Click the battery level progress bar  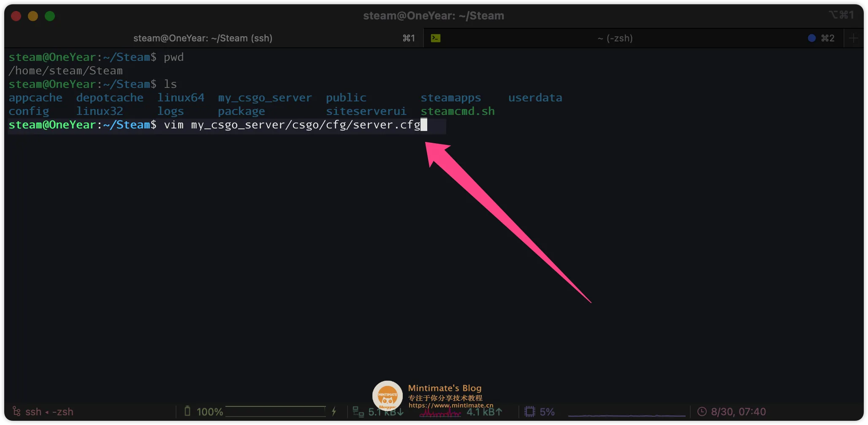coord(275,411)
